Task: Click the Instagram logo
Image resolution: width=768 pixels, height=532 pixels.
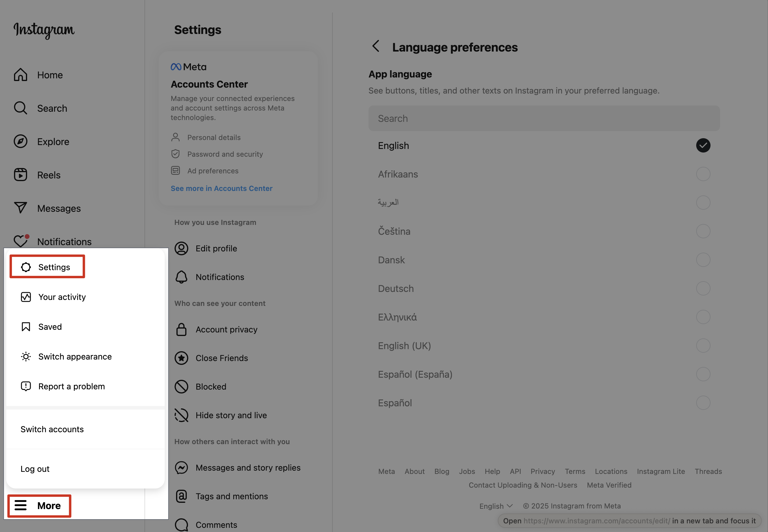Action: coord(44,30)
